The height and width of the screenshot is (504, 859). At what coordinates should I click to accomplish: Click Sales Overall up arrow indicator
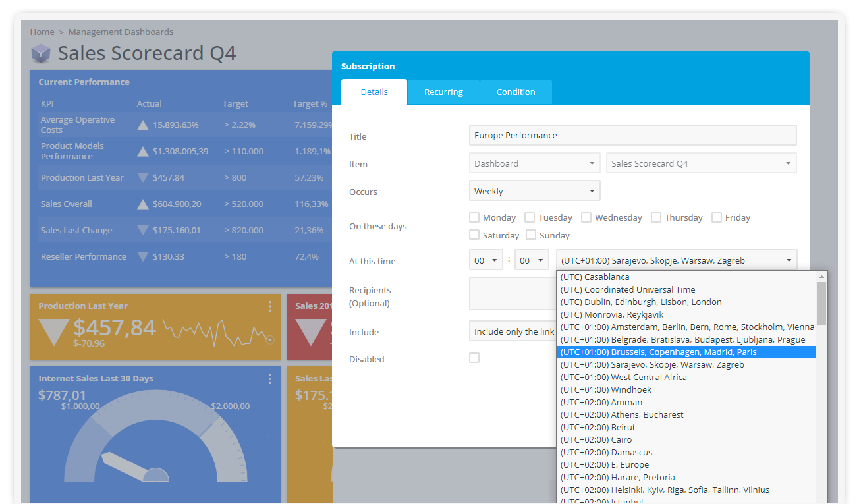coord(142,204)
